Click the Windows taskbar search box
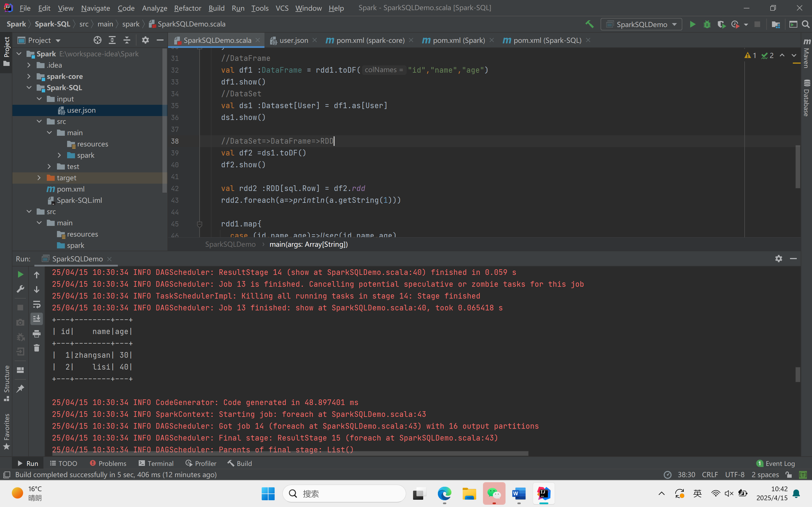 pos(344,493)
